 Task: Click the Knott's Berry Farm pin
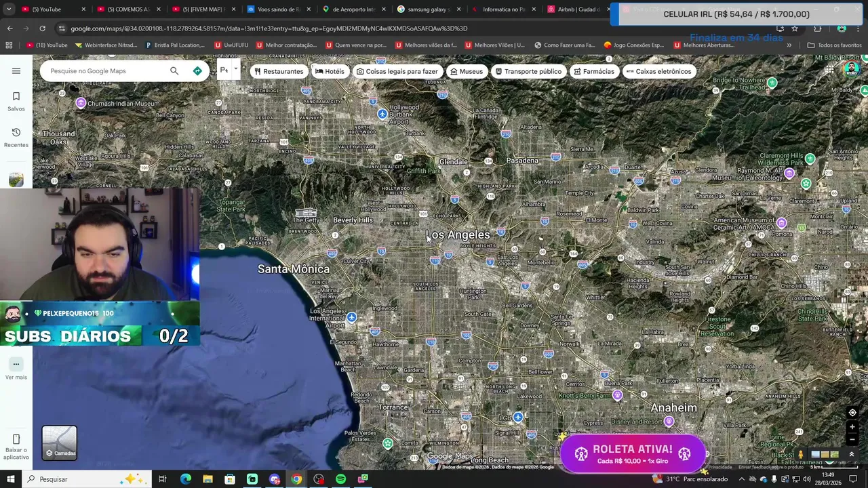pos(617,395)
